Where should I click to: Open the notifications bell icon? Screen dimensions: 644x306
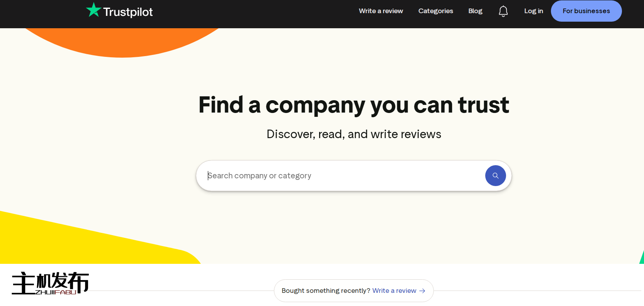pyautogui.click(x=503, y=11)
